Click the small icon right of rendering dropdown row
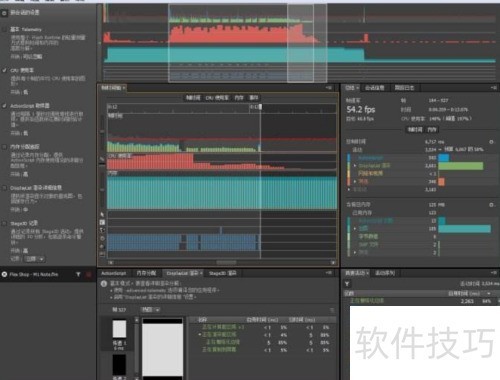 click(x=332, y=310)
